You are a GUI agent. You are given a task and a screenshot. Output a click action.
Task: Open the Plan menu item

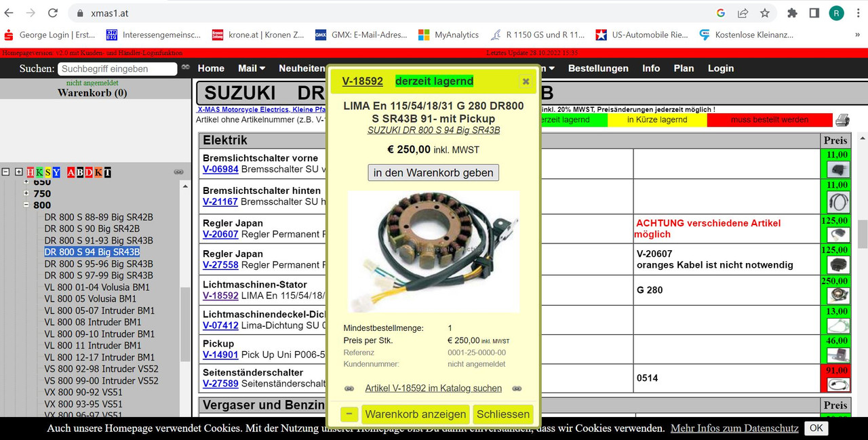point(684,68)
